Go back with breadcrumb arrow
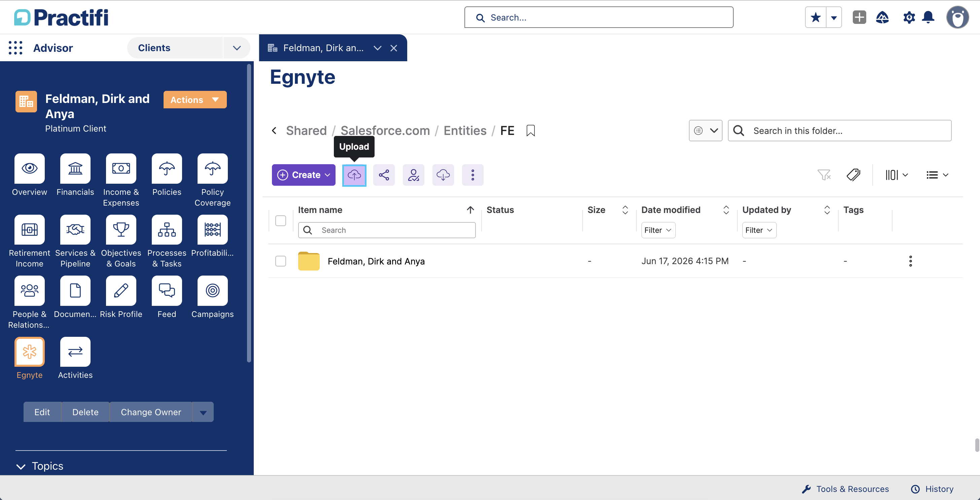The height and width of the screenshot is (500, 980). [274, 131]
